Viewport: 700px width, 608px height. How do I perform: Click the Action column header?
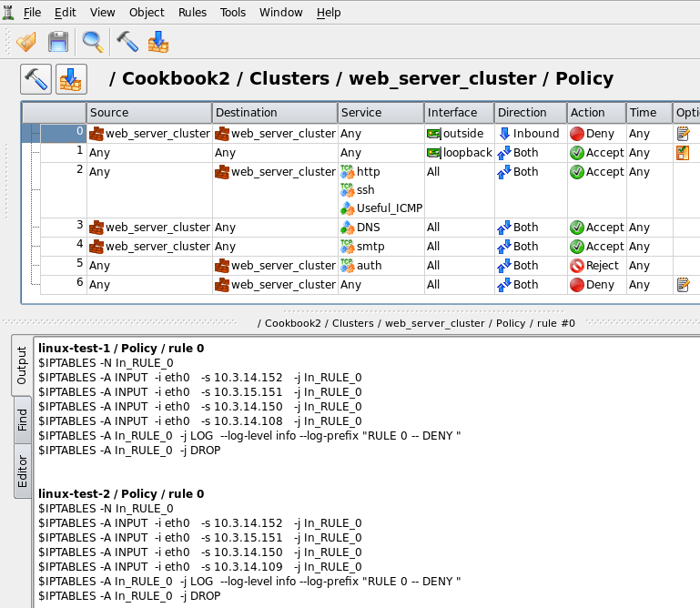596,113
